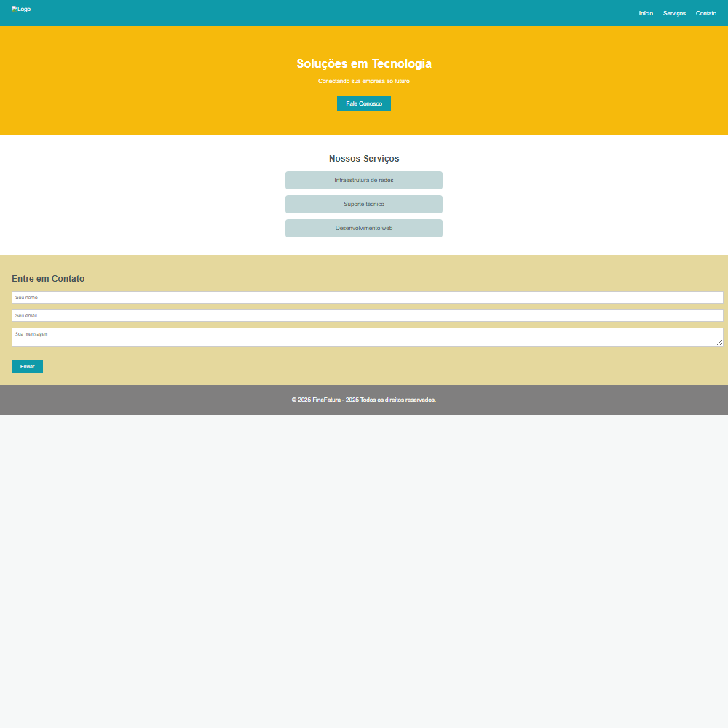Submit the form with Enviar button

tap(27, 366)
